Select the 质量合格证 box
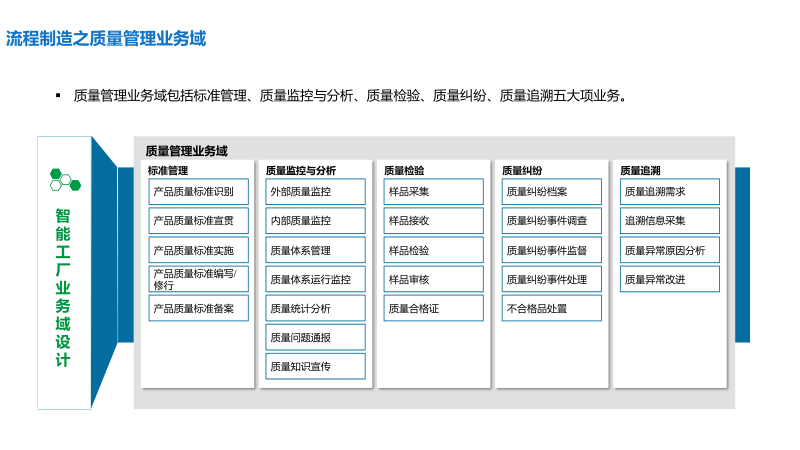The image size is (800, 450). point(433,308)
